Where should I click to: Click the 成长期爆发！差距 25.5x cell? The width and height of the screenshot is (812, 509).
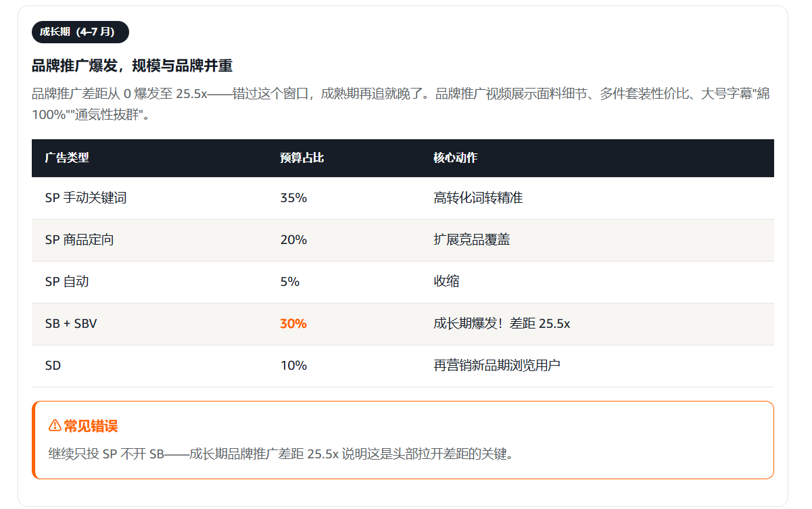502,324
